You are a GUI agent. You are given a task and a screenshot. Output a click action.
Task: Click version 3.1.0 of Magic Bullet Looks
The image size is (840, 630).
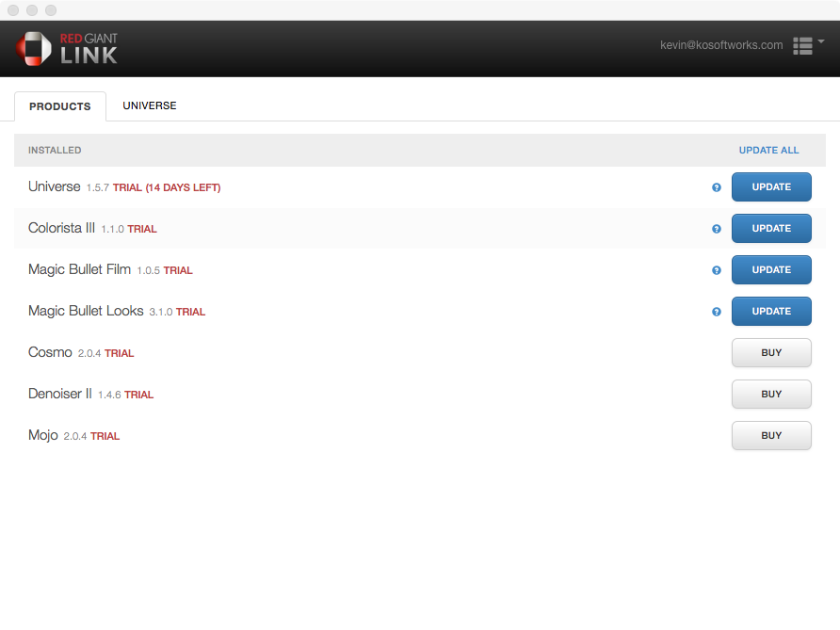point(161,313)
